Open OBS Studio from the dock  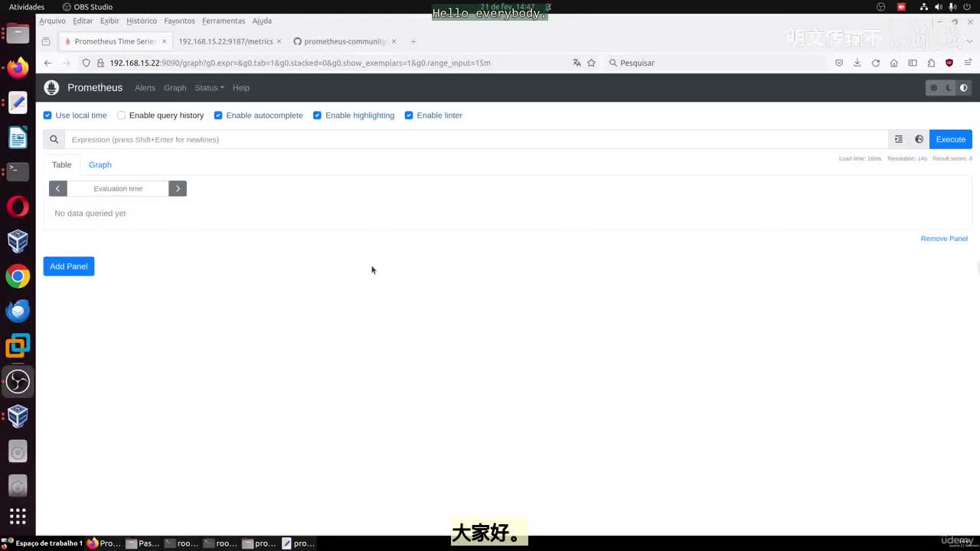(18, 381)
